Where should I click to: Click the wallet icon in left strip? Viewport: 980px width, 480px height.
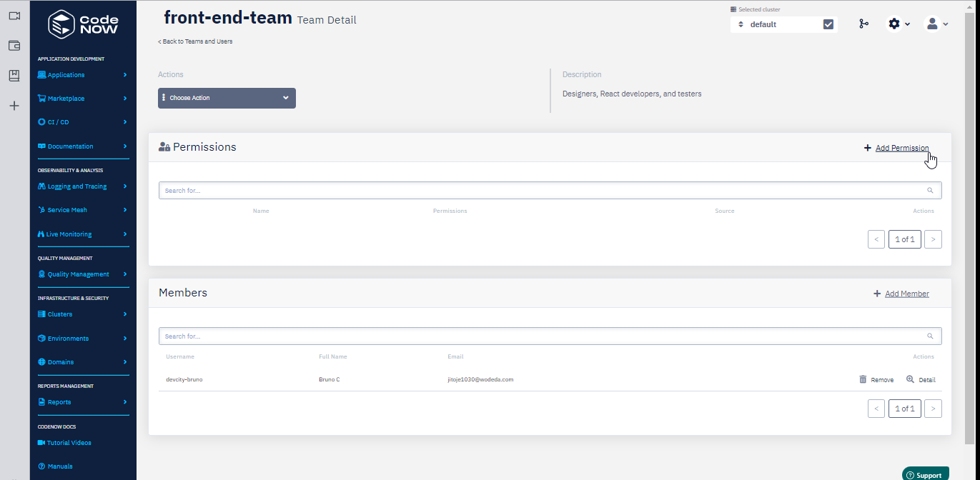(14, 46)
